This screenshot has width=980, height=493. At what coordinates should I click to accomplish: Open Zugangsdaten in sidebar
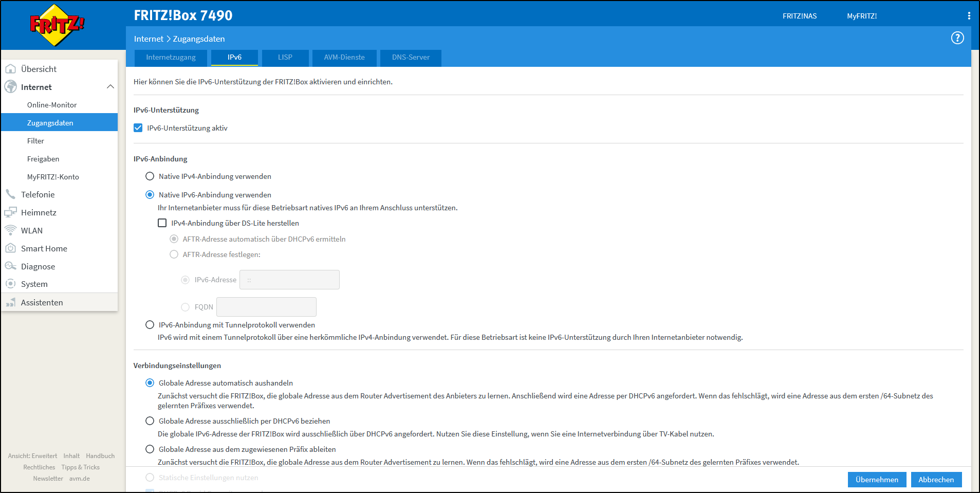click(x=59, y=122)
